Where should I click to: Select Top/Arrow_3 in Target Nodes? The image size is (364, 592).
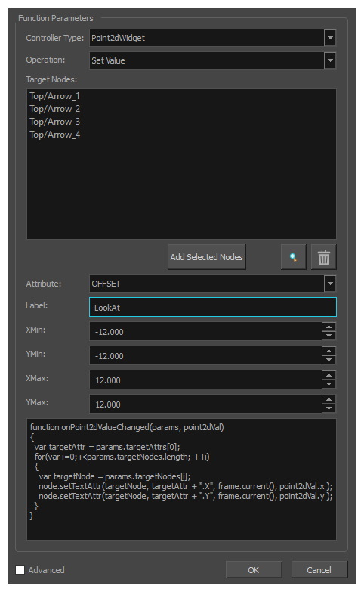click(x=54, y=122)
